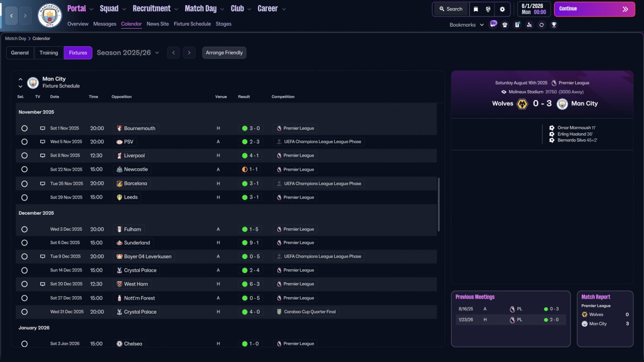Open the Search button
This screenshot has width=644, height=362.
[x=451, y=9]
